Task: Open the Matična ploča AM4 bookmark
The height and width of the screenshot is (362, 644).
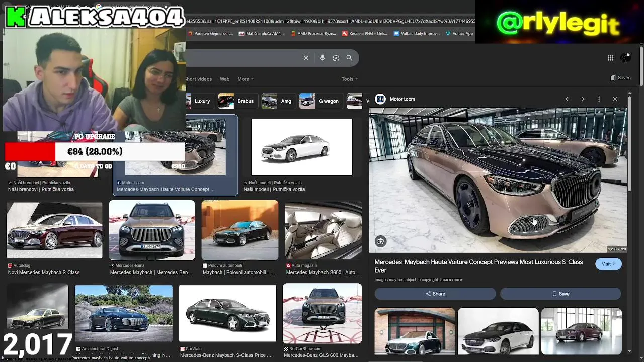Action: tap(261, 34)
